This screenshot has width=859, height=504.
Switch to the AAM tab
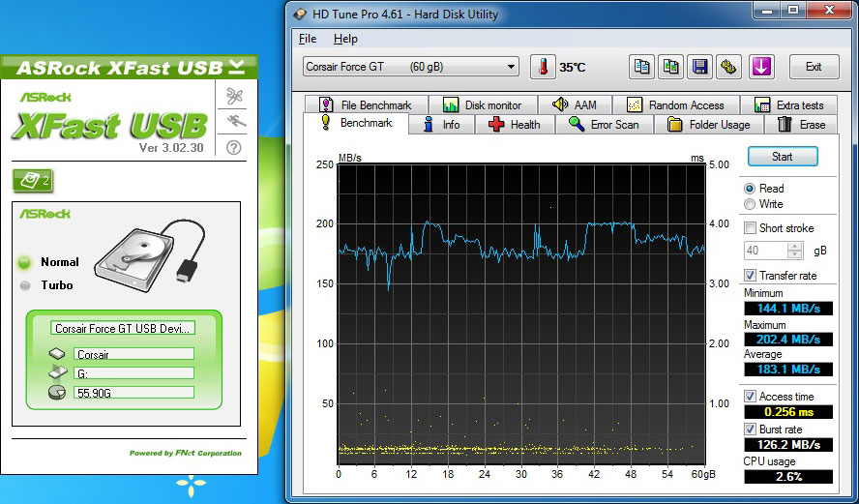tap(575, 104)
